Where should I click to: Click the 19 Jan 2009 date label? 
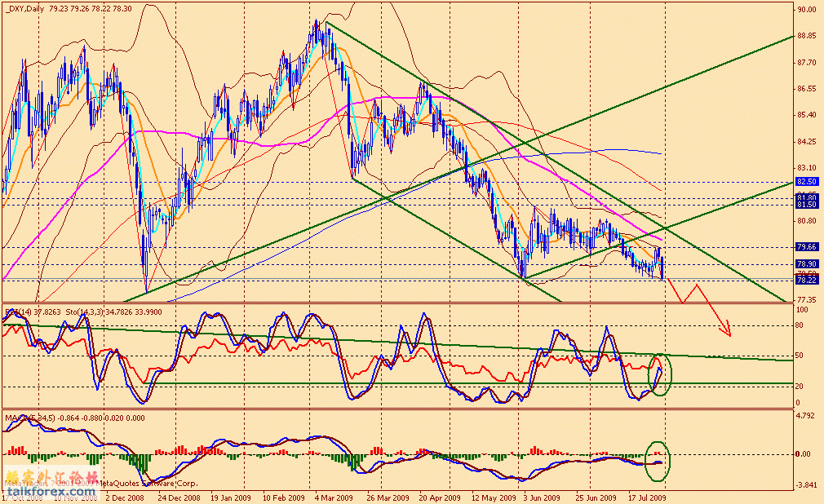[x=231, y=497]
